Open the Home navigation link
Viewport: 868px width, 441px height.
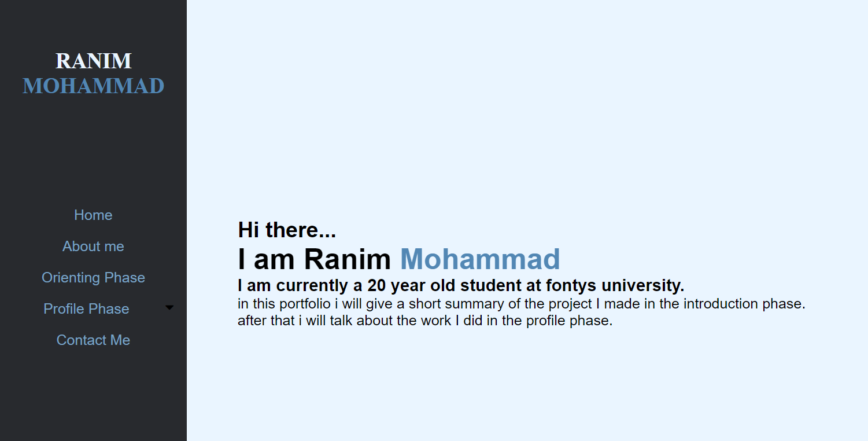click(x=93, y=215)
